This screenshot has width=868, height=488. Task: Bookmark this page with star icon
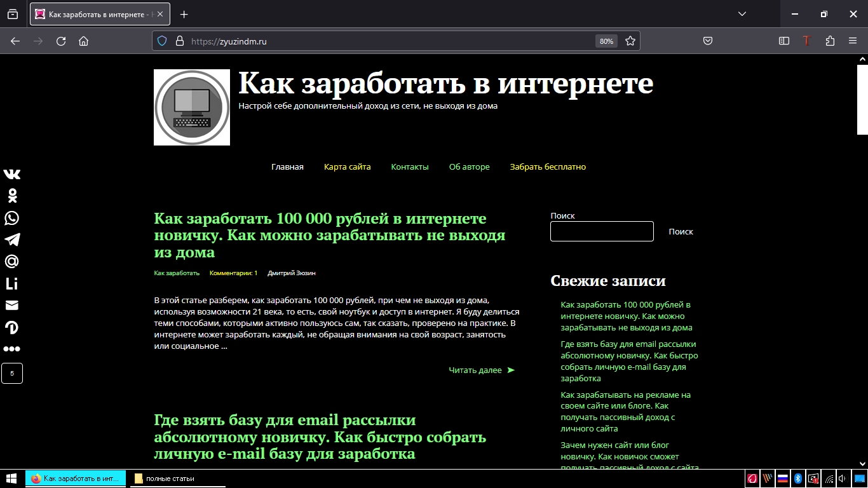pos(630,41)
